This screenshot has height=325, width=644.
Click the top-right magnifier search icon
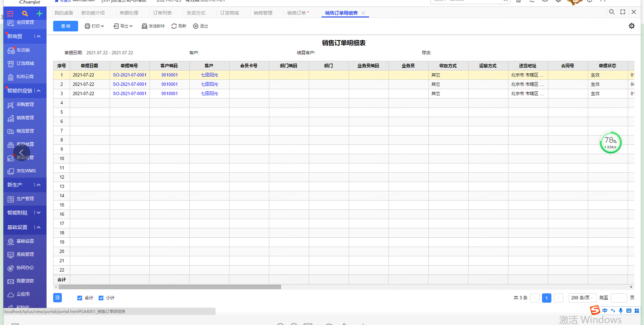click(x=612, y=12)
